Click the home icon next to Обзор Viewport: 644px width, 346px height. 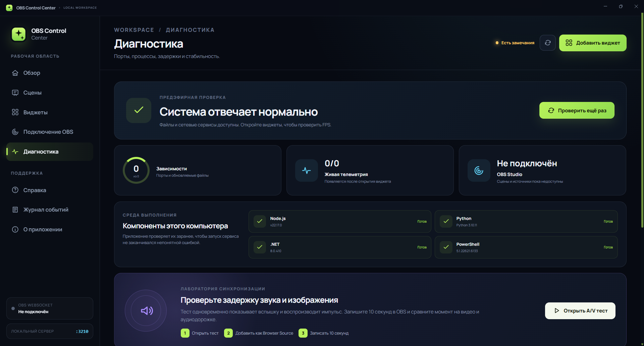click(15, 73)
